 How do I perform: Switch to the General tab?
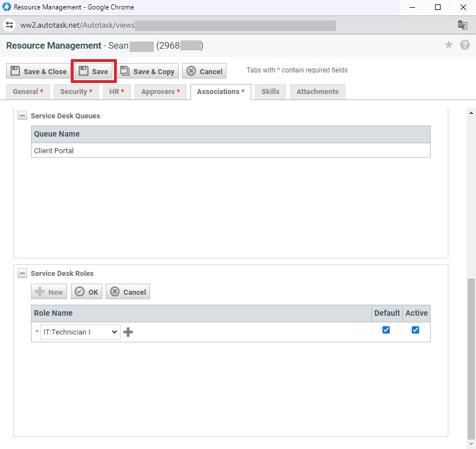28,92
